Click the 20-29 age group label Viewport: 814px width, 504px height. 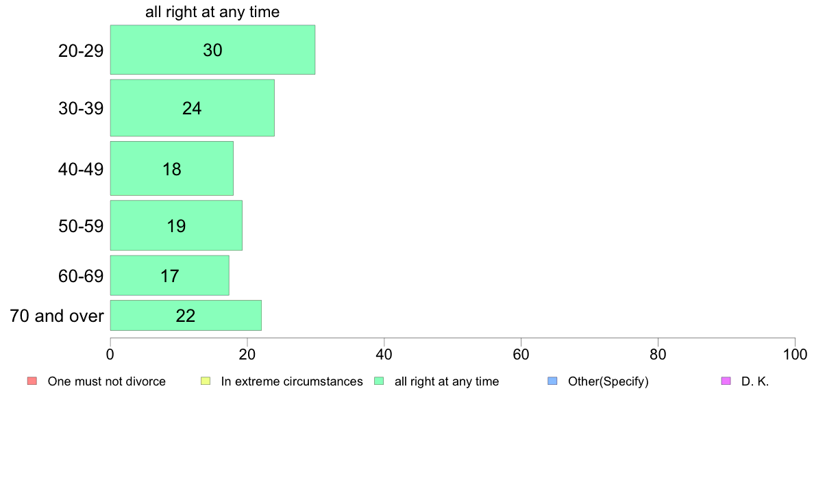[81, 51]
